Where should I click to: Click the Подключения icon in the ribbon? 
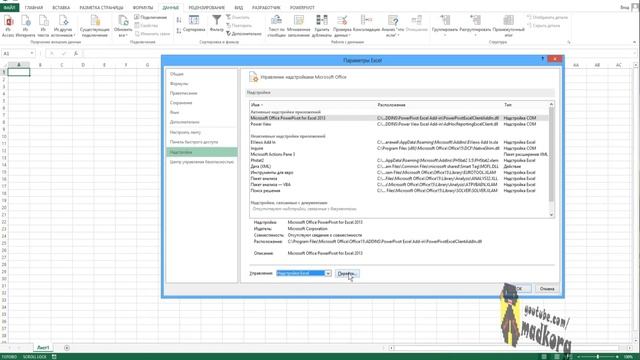pos(151,18)
